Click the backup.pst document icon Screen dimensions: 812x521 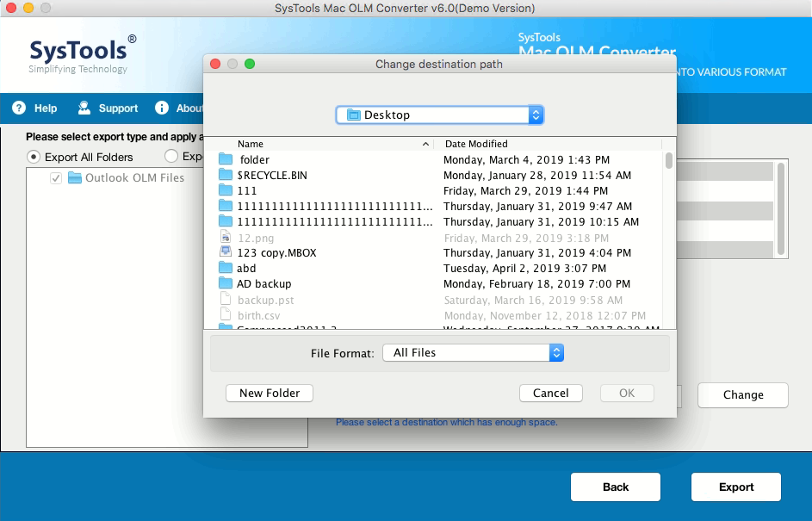pyautogui.click(x=226, y=299)
